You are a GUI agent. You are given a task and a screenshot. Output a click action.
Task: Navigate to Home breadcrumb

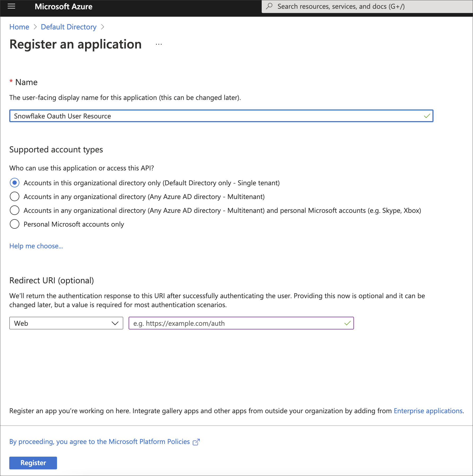[19, 27]
